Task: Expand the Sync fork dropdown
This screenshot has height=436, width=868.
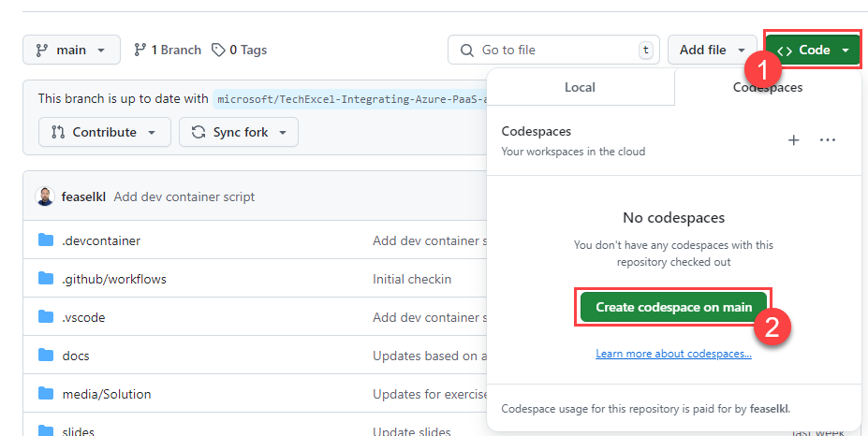Action: point(239,132)
